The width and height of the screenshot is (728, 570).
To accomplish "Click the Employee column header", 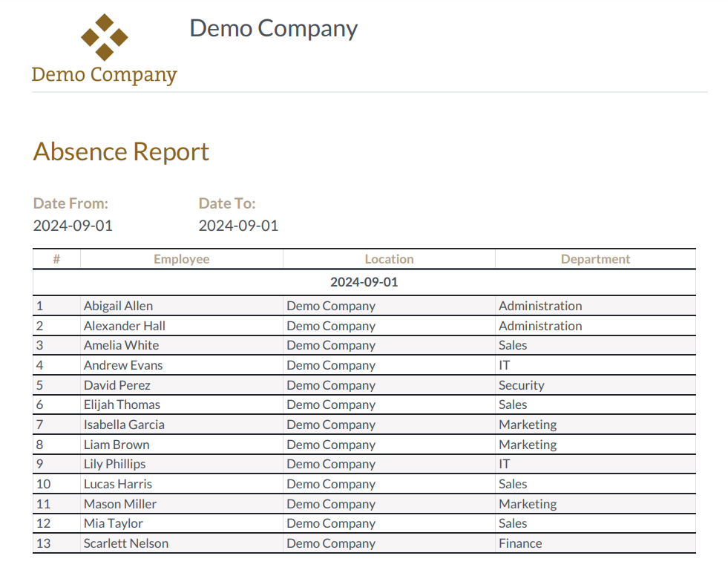I will click(x=182, y=259).
